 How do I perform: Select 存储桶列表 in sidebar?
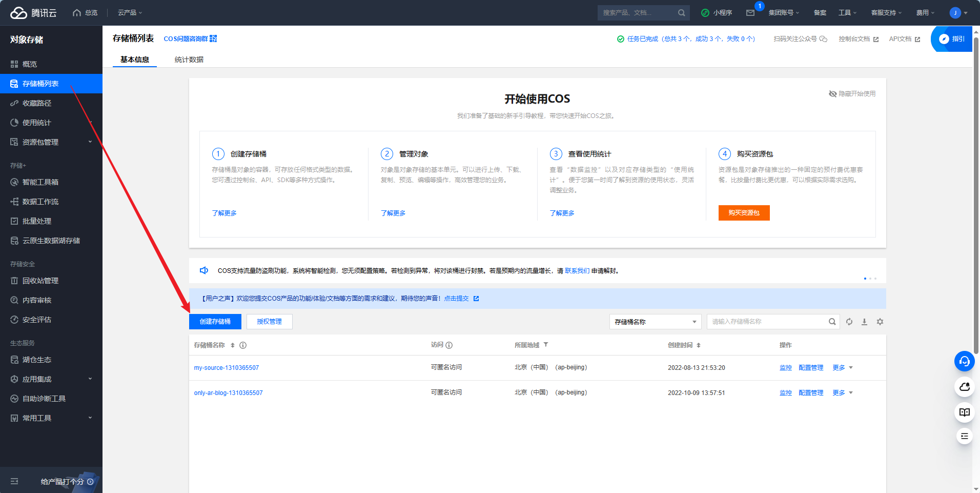point(51,84)
